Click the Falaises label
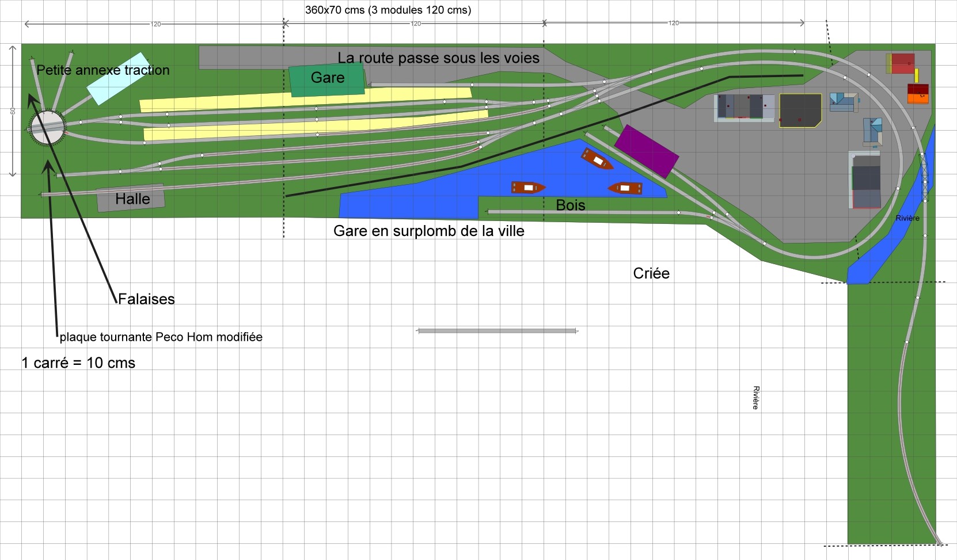The height and width of the screenshot is (560, 957). tap(146, 299)
